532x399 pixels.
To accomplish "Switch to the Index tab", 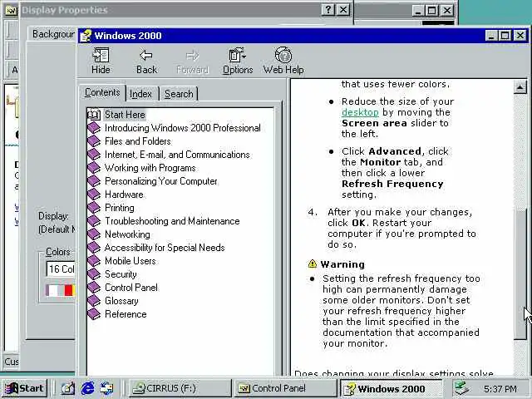I will tap(140, 94).
